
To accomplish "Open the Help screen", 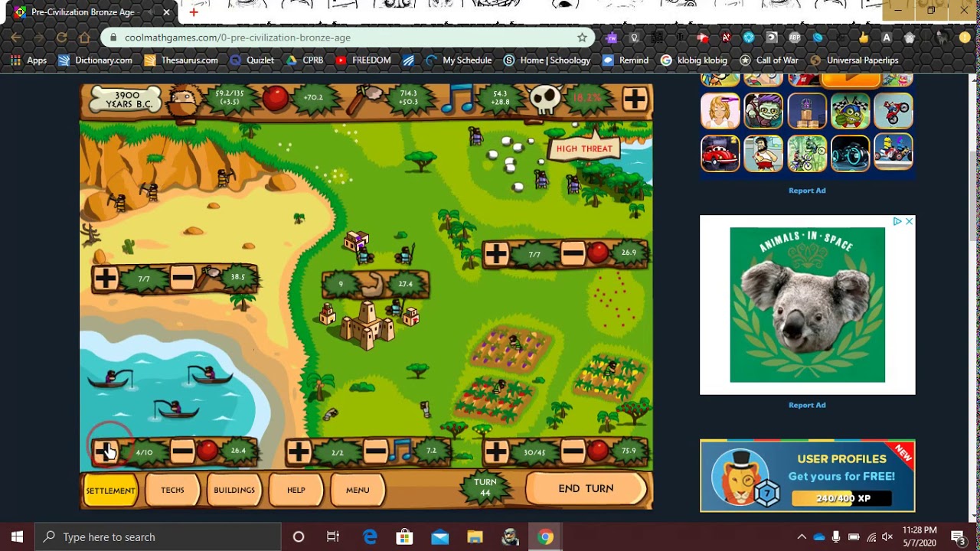I will point(296,490).
